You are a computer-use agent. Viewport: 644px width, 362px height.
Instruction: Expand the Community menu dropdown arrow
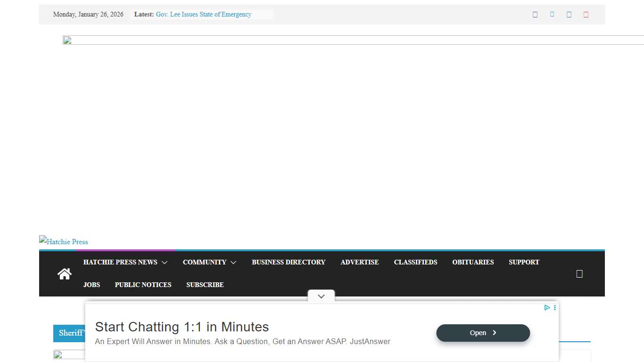(x=233, y=263)
